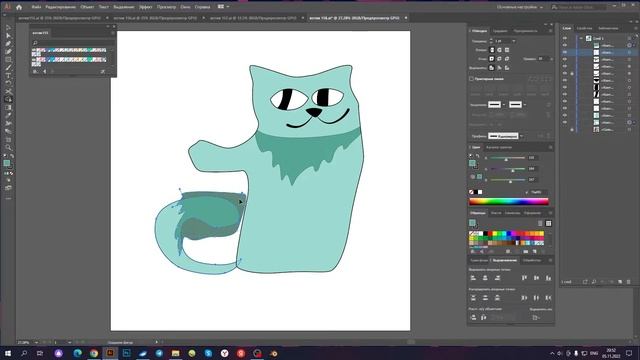The width and height of the screenshot is (640, 360).
Task: Click vertical align top icon in Align panel
Action: click(524, 278)
